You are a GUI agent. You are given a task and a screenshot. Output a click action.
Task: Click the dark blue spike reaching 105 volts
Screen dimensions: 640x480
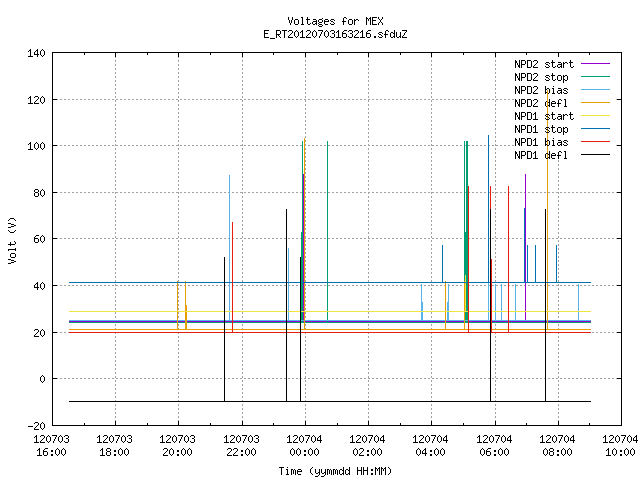(488, 209)
